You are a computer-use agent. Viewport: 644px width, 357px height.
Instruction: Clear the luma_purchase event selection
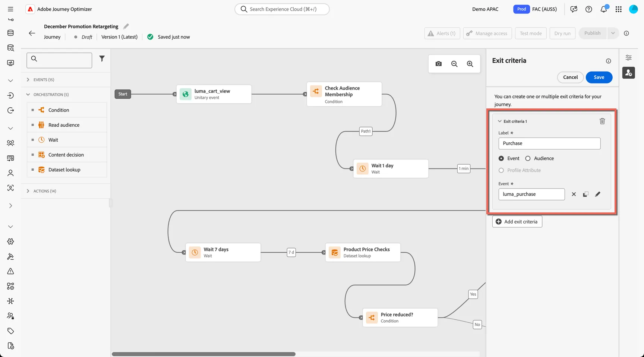coord(574,194)
